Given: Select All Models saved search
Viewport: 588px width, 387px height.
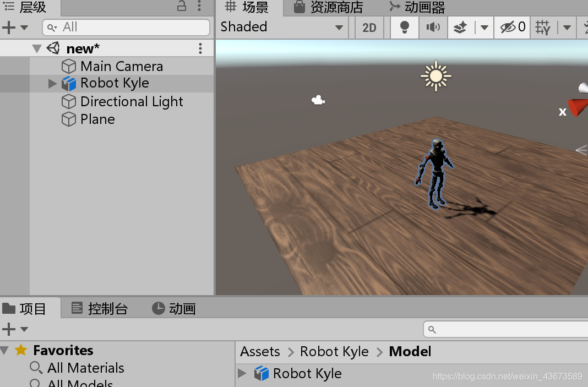Looking at the screenshot, I should pyautogui.click(x=80, y=383).
